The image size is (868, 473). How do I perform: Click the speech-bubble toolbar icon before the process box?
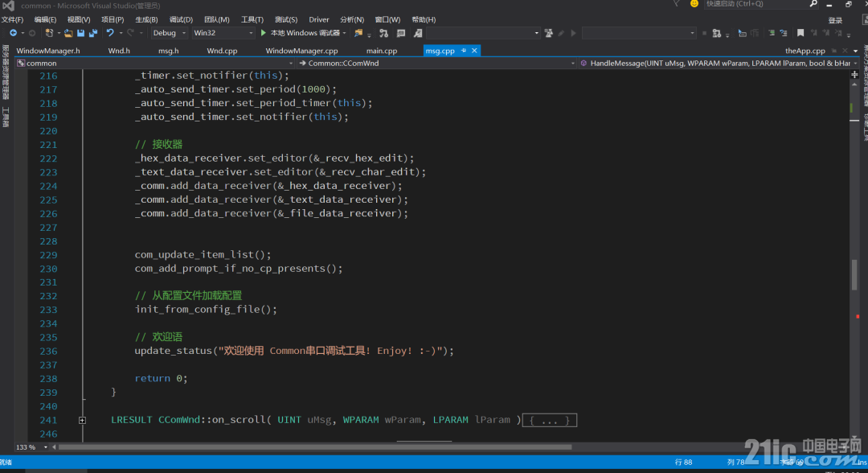coord(401,33)
